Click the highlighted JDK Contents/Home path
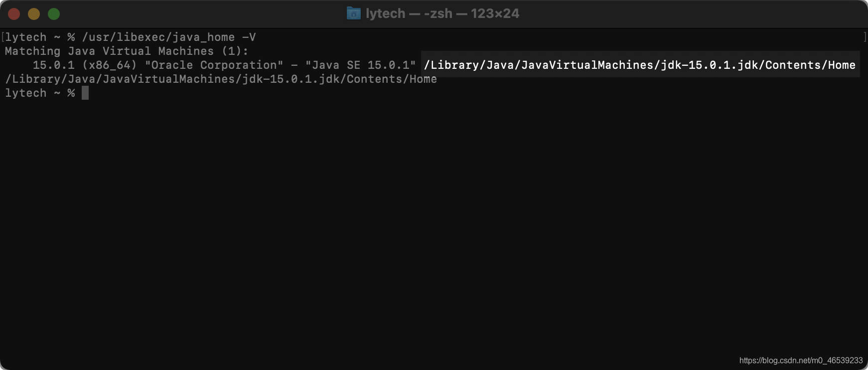Viewport: 868px width, 370px height. tap(640, 65)
